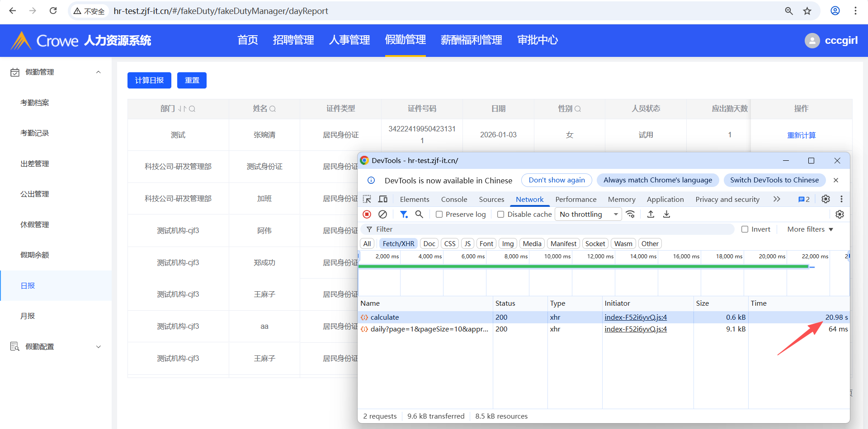Stop recording network log
Image resolution: width=868 pixels, height=429 pixels.
coord(367,214)
